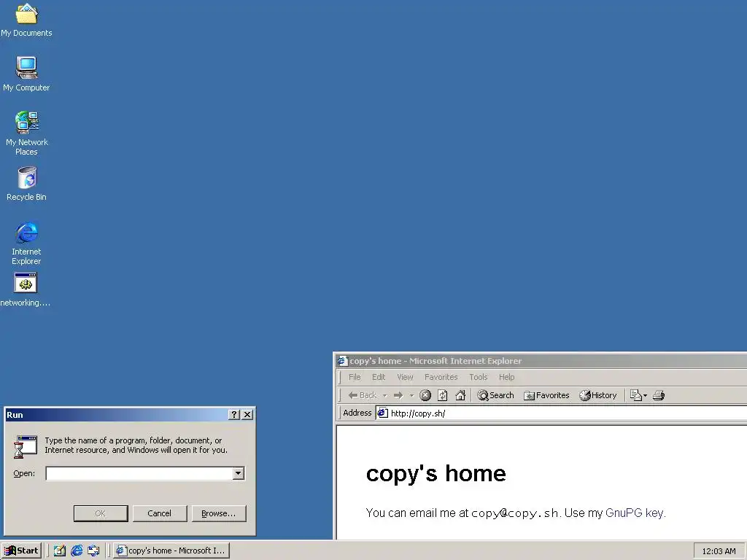The height and width of the screenshot is (560, 747).
Task: Open the Help menu
Action: (506, 377)
